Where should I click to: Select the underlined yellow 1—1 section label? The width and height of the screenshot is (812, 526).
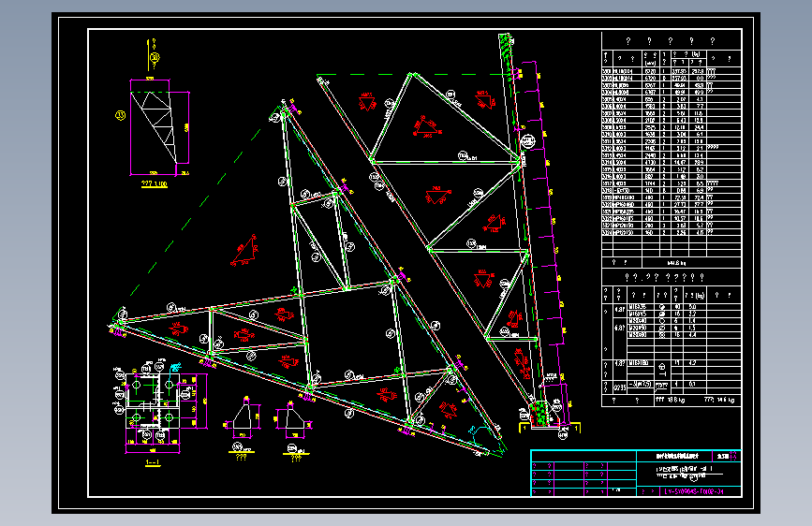[153, 463]
